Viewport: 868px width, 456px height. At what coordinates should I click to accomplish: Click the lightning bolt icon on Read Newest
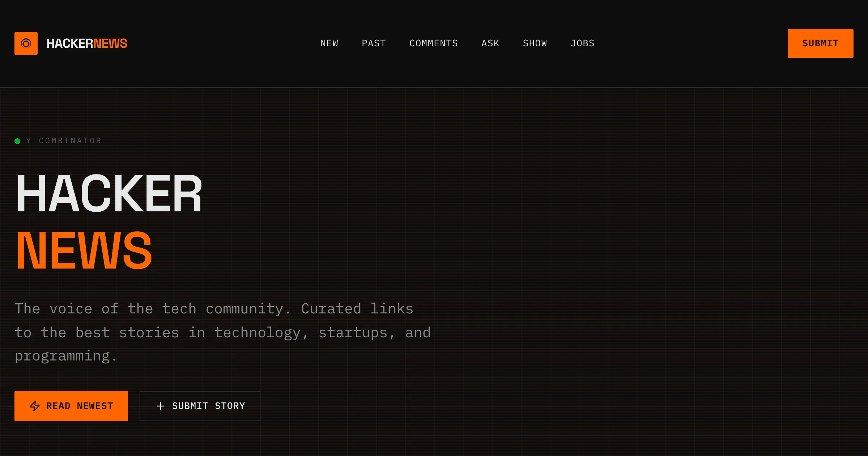pos(35,406)
